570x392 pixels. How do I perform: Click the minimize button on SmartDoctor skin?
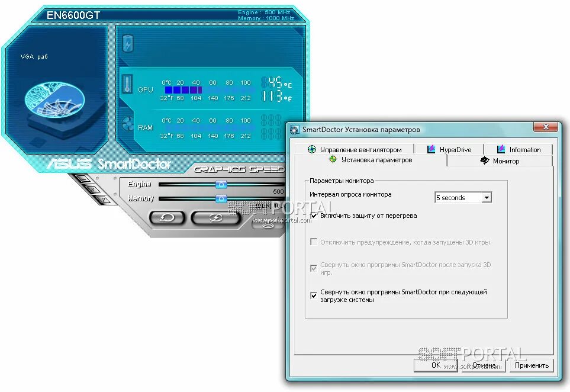(x=83, y=179)
